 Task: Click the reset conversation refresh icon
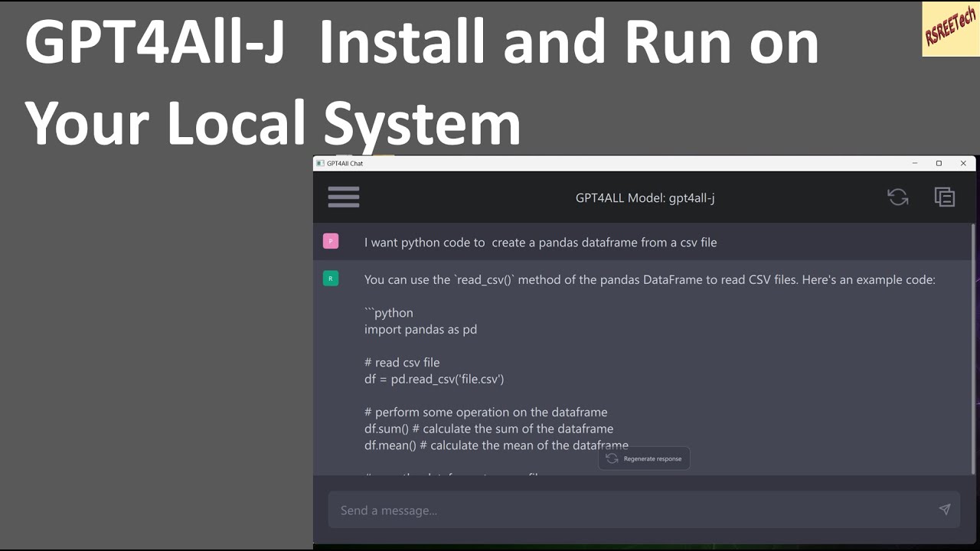coord(898,197)
